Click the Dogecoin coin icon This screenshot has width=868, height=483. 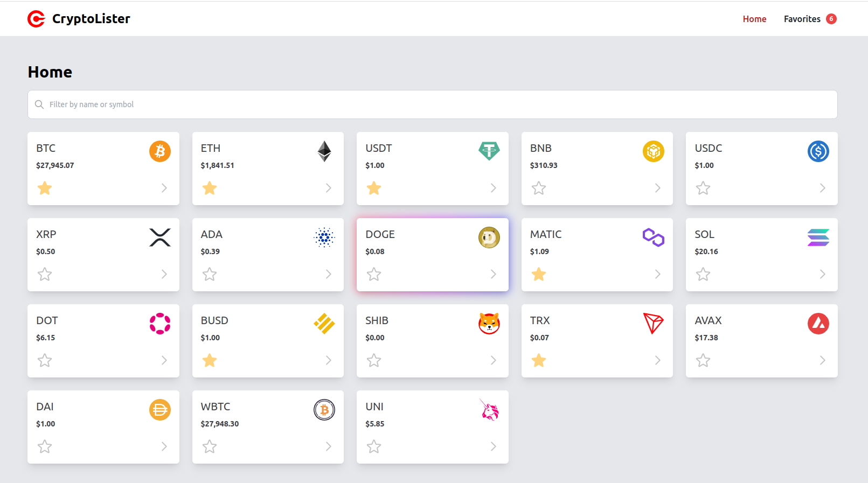pyautogui.click(x=489, y=237)
